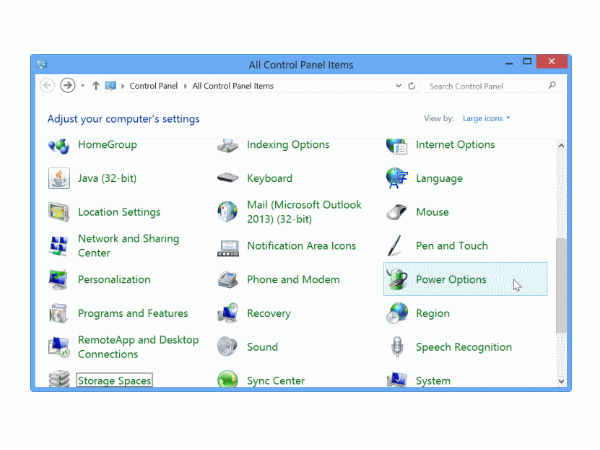Open the Keyboard icon
600x450 pixels.
pos(228,178)
